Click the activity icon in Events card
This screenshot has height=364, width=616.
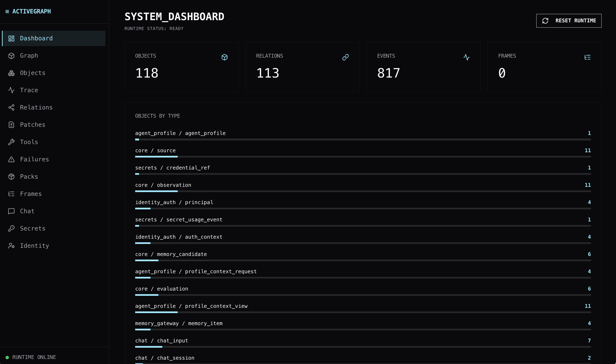point(466,57)
